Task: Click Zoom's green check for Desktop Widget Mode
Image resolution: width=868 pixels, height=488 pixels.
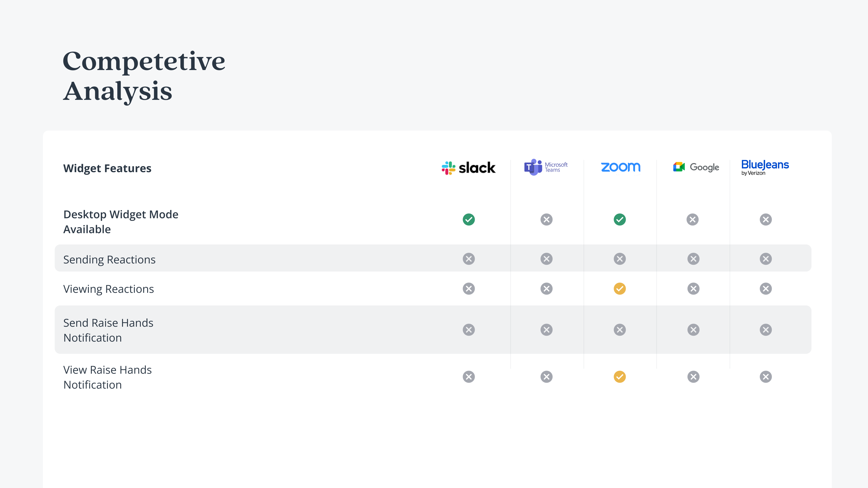Action: click(620, 220)
